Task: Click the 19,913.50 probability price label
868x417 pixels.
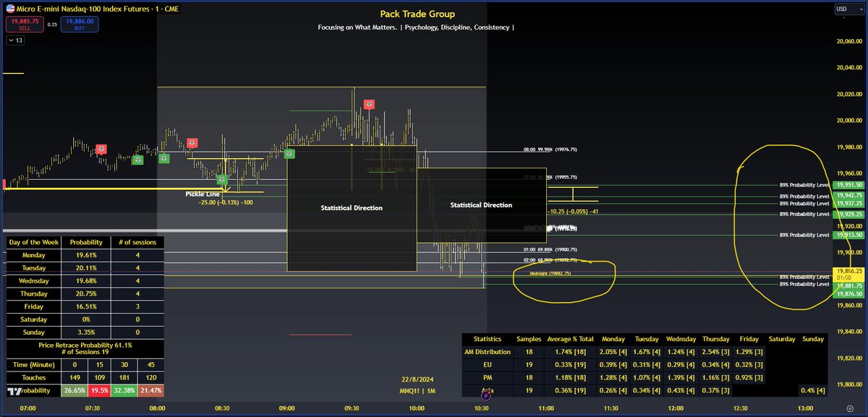Action: (x=849, y=235)
